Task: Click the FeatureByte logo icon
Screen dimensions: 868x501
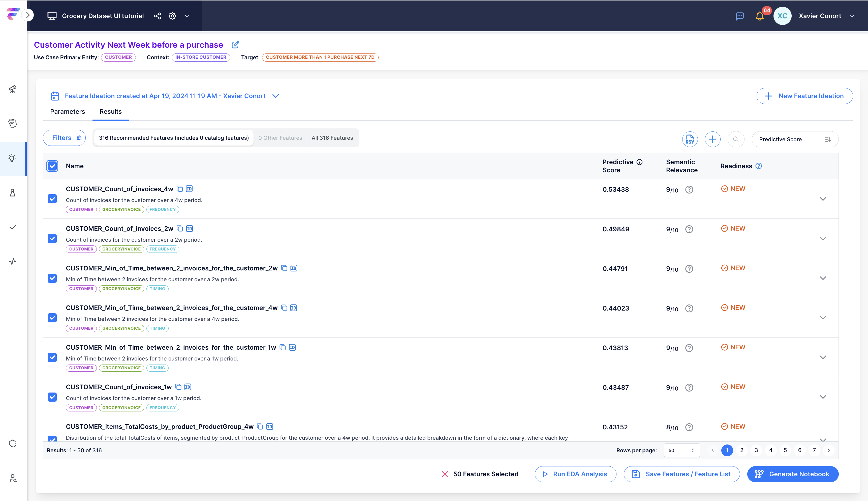Action: pos(13,14)
